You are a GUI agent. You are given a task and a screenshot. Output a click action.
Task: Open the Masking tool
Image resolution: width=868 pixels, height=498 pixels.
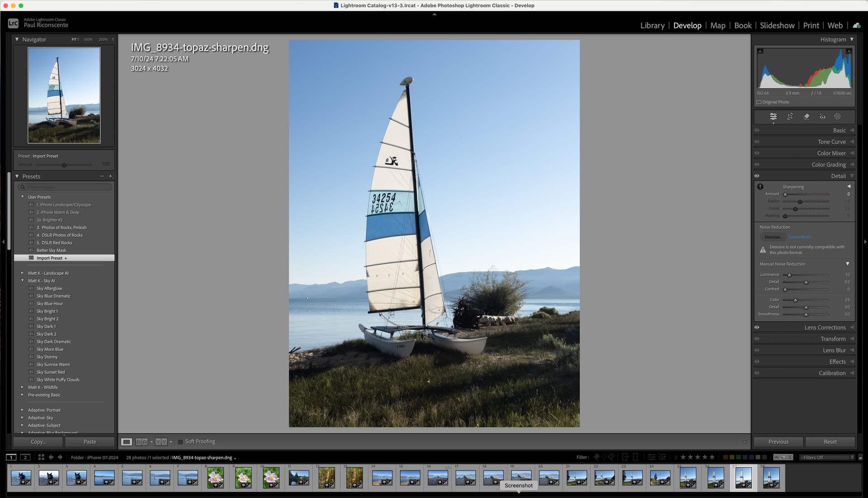pos(837,117)
